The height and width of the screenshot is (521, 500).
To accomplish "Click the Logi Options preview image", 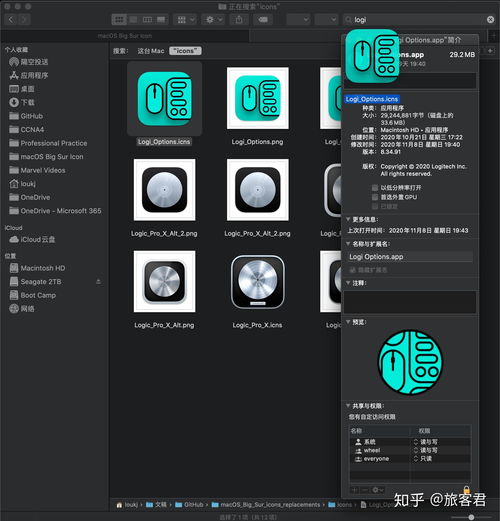I will [x=410, y=362].
